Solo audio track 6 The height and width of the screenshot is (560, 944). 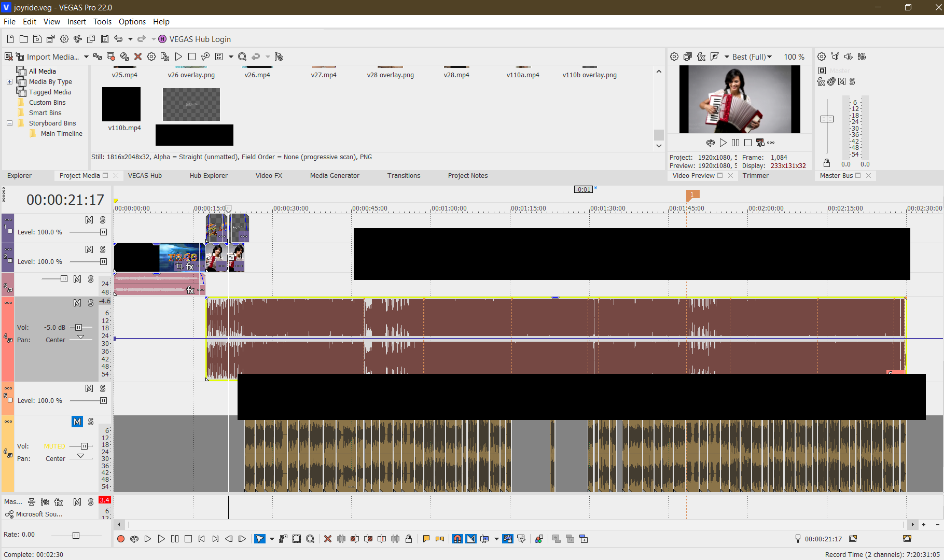(x=91, y=422)
